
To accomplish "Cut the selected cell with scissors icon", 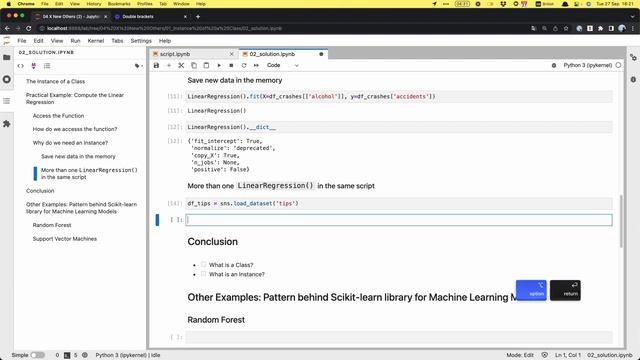I will 181,65.
